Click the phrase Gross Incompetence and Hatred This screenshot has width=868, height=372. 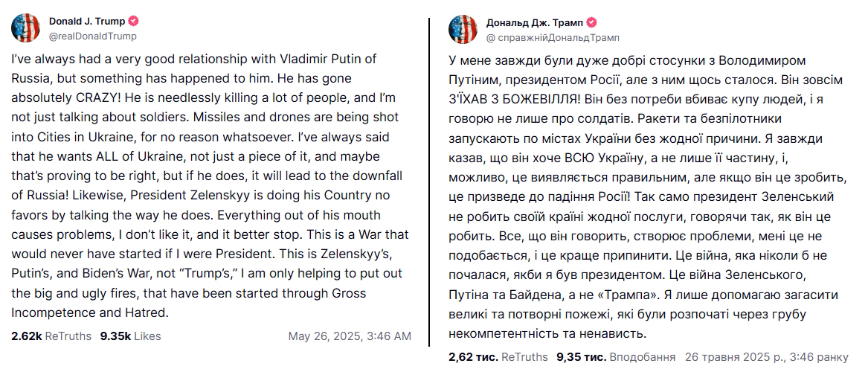click(x=91, y=304)
